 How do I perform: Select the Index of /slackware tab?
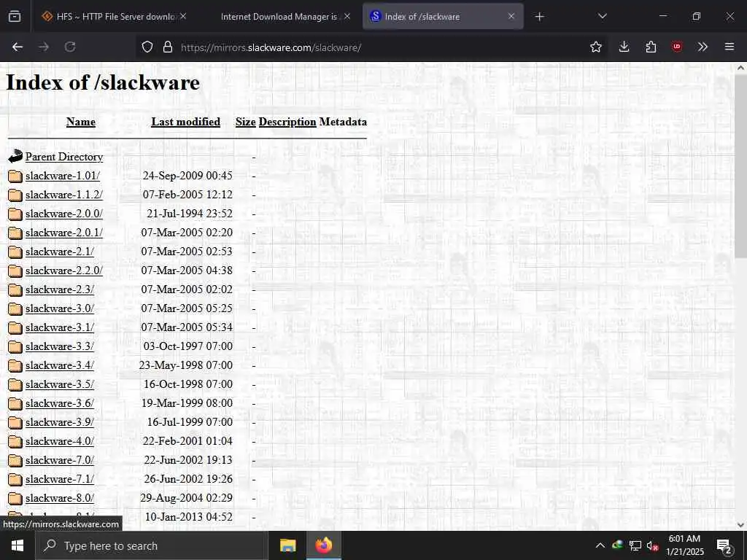coord(443,16)
